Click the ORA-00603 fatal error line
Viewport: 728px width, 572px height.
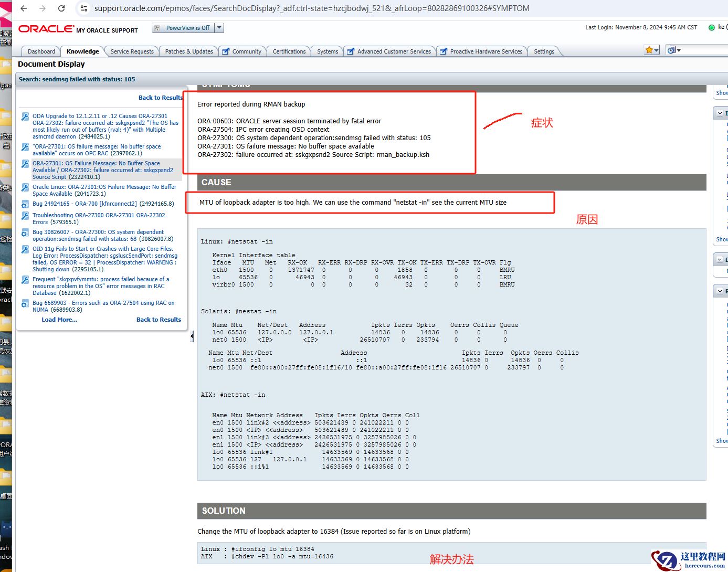pos(289,121)
